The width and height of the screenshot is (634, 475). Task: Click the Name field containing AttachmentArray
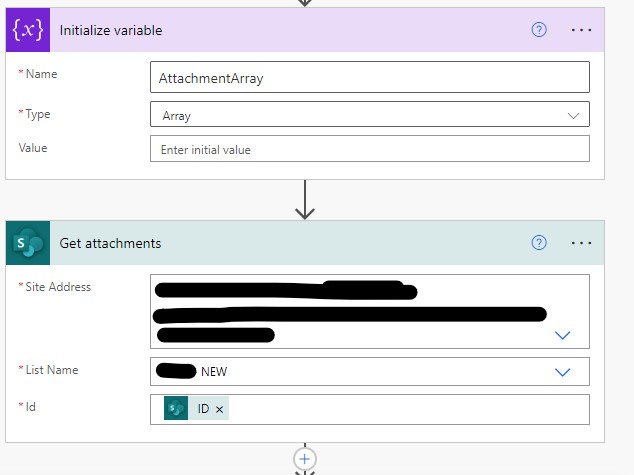pos(370,77)
